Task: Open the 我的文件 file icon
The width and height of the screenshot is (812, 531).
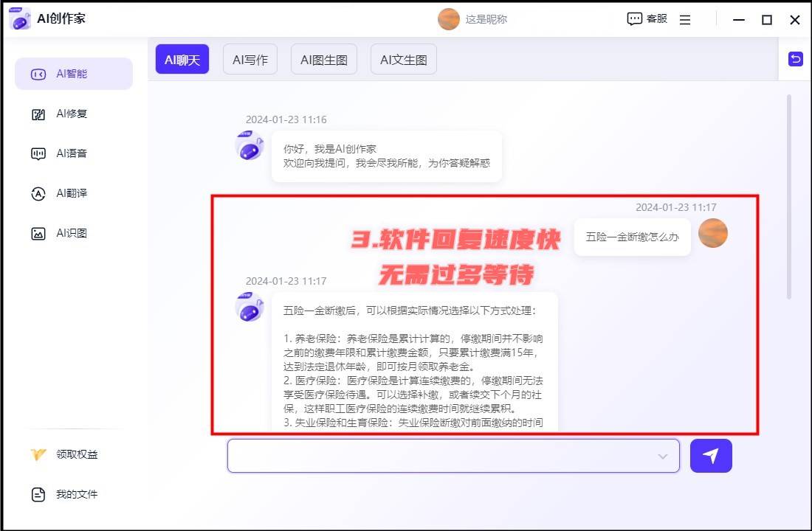Action: coord(38,495)
